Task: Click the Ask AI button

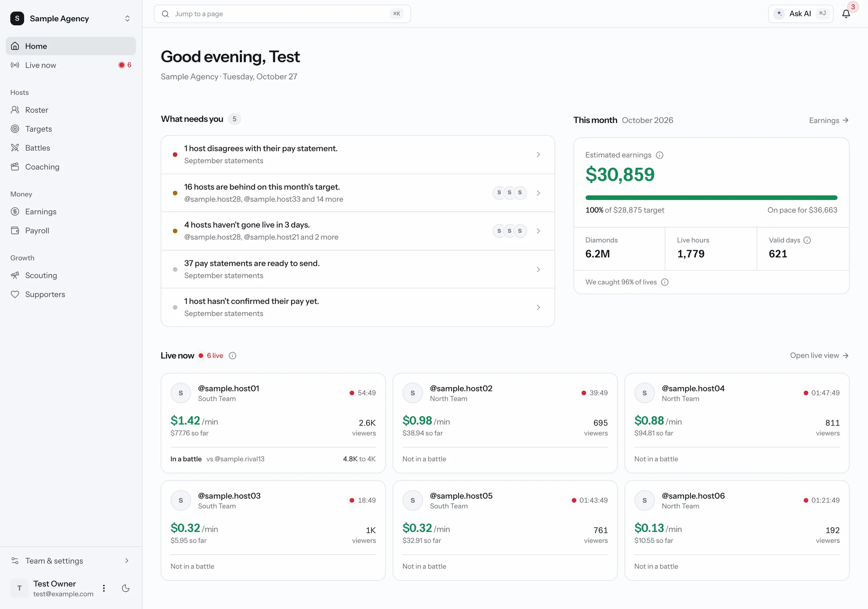Action: (801, 14)
